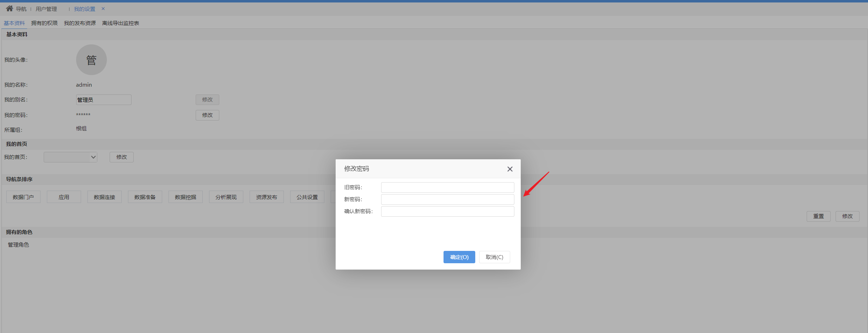Select the 数据门户 navigation item

[x=23, y=197]
